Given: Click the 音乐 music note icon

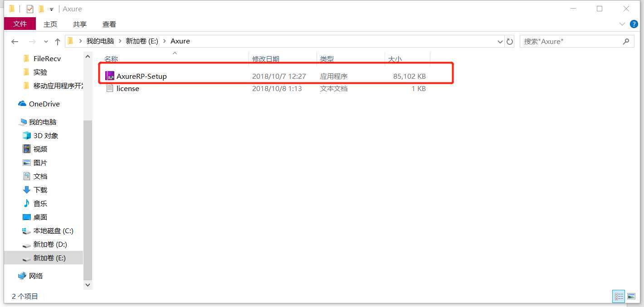Looking at the screenshot, I should pos(26,203).
